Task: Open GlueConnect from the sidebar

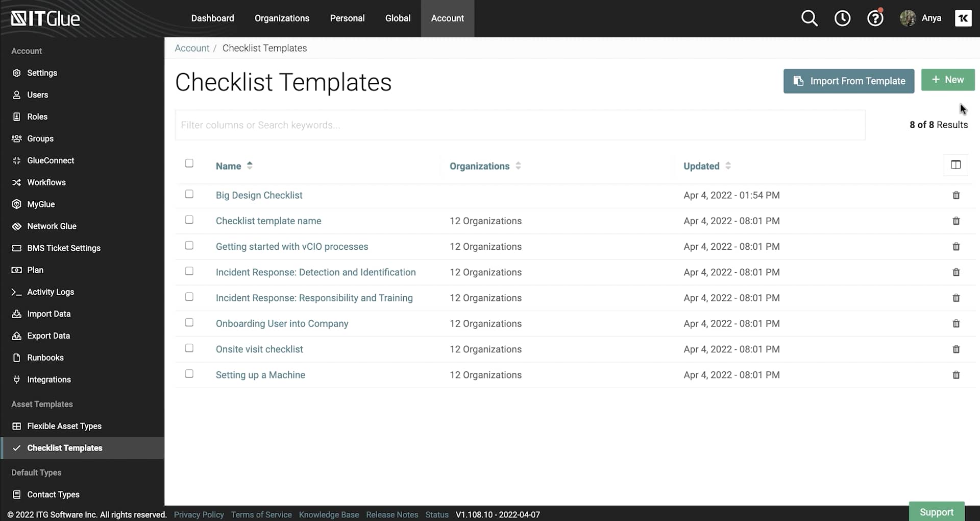Action: tap(51, 160)
